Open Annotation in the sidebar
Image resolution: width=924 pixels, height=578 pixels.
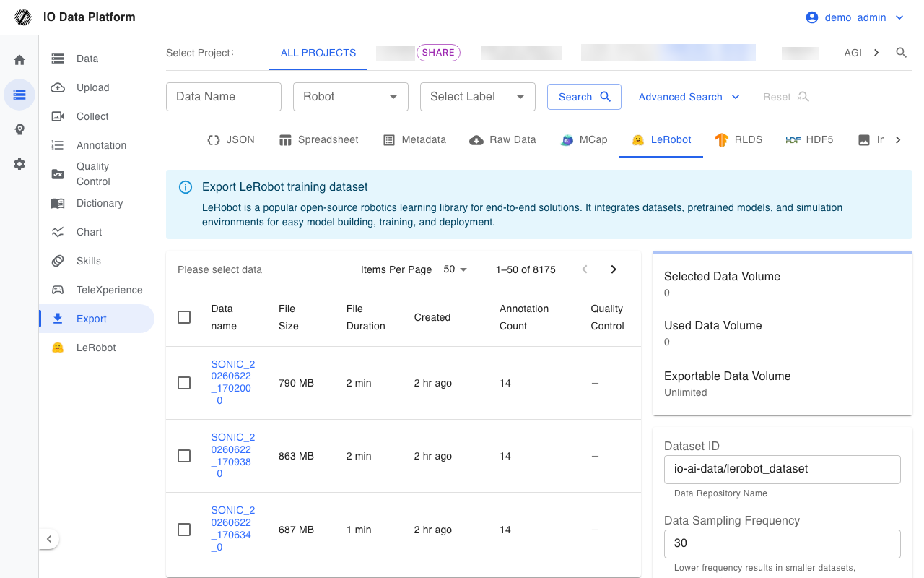point(97,145)
